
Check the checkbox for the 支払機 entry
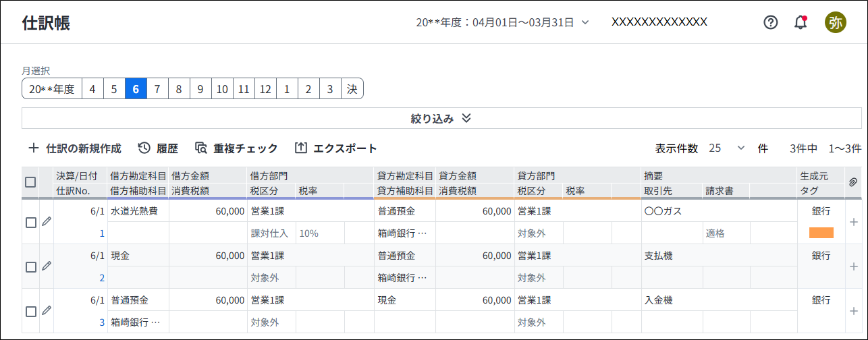pyautogui.click(x=30, y=267)
